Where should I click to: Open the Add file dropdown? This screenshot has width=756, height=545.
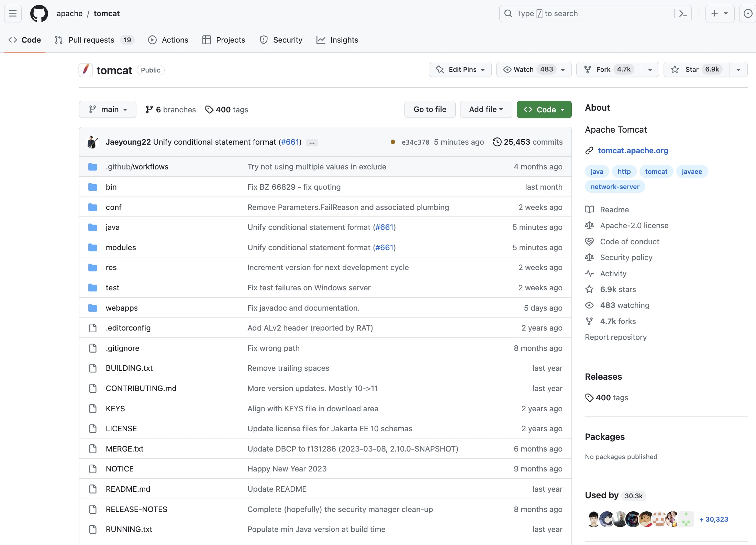pos(486,109)
